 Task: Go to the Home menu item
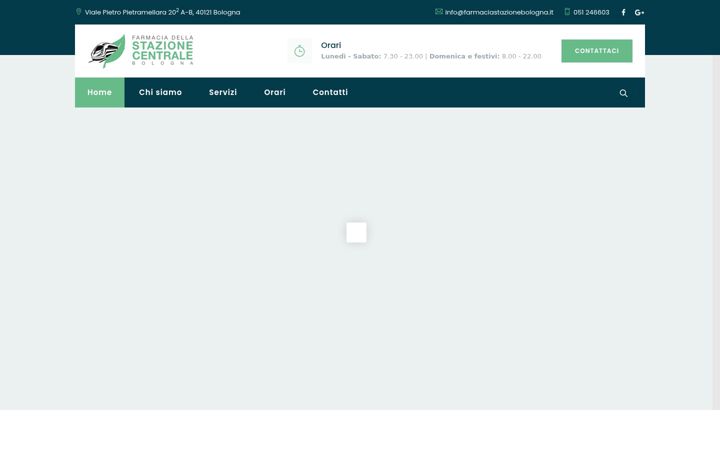tap(100, 92)
